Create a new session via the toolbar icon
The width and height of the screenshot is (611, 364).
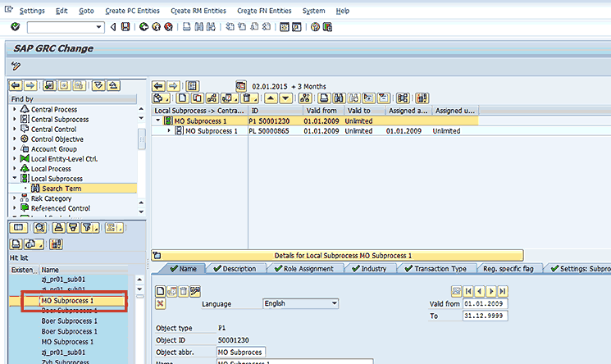285,27
